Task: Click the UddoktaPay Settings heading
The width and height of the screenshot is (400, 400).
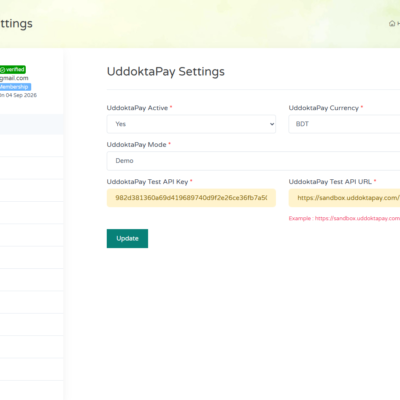Action: pos(166,72)
